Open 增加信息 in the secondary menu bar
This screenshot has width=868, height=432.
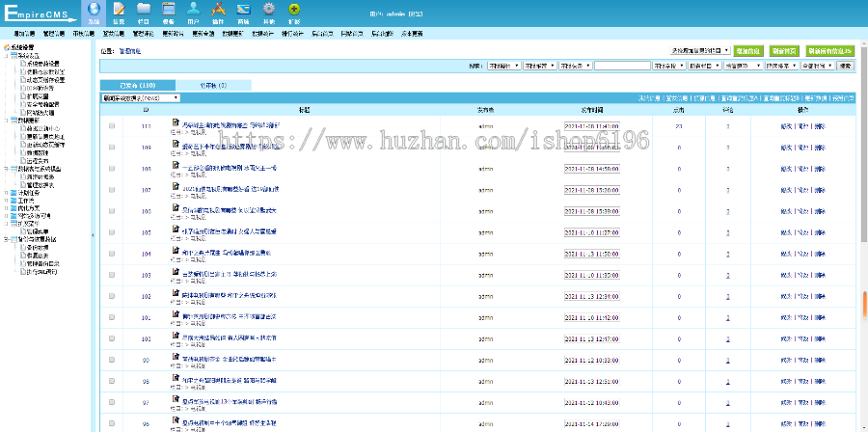[24, 34]
